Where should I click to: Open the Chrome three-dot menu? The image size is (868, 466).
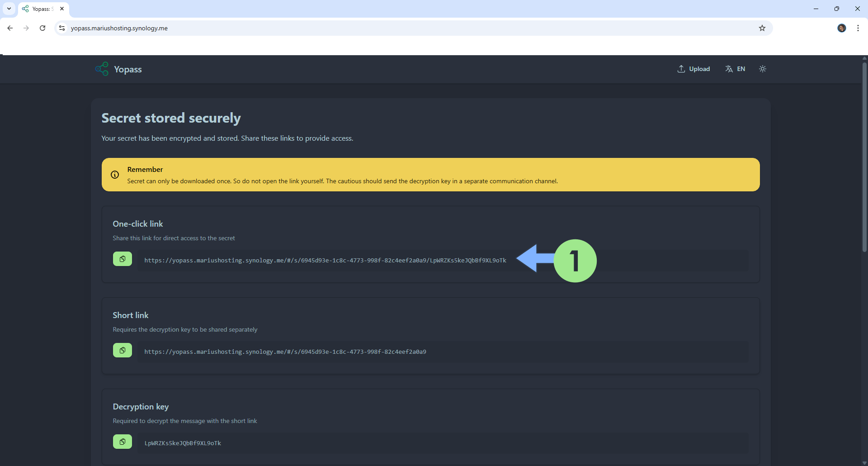(858, 28)
